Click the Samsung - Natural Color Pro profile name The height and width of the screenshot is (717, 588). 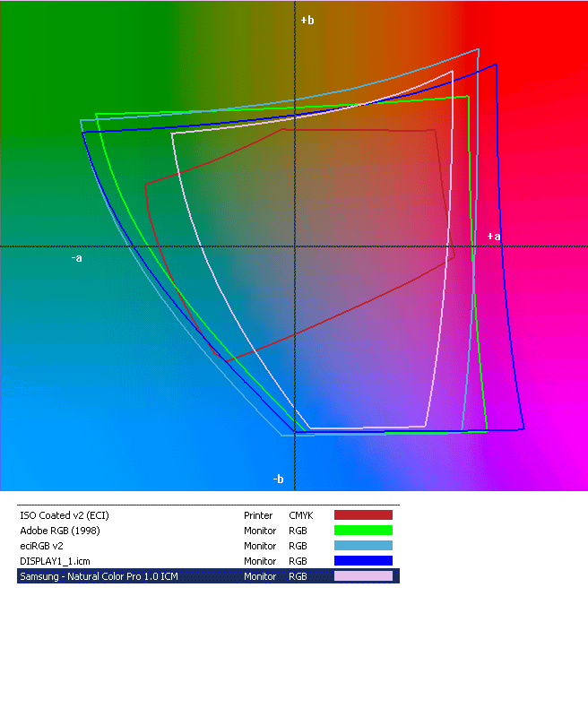[99, 576]
